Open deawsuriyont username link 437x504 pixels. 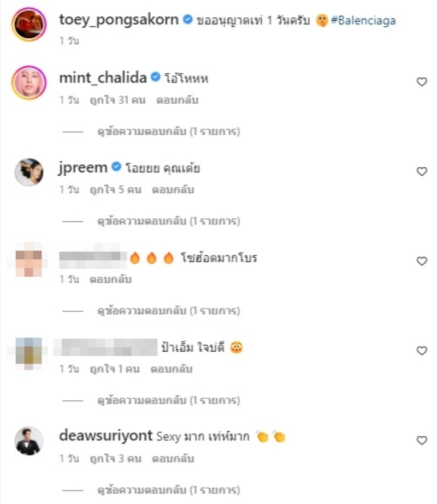point(106,436)
